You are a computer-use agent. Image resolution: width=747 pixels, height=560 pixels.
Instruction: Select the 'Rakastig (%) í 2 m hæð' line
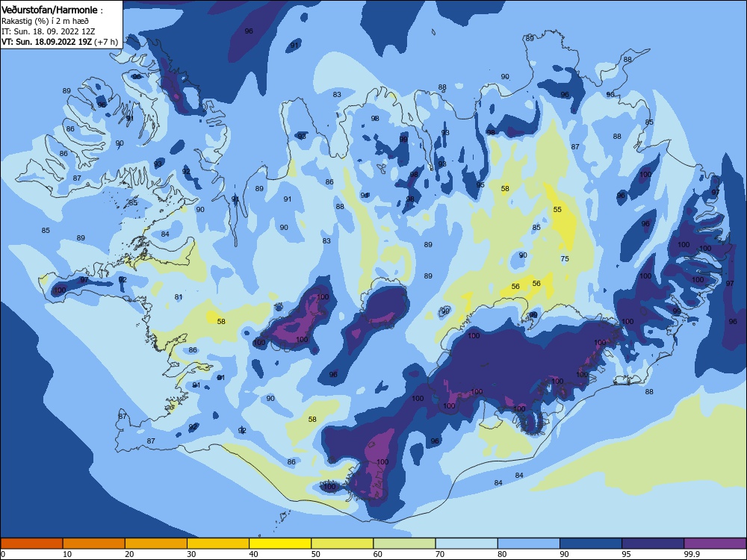[45, 21]
